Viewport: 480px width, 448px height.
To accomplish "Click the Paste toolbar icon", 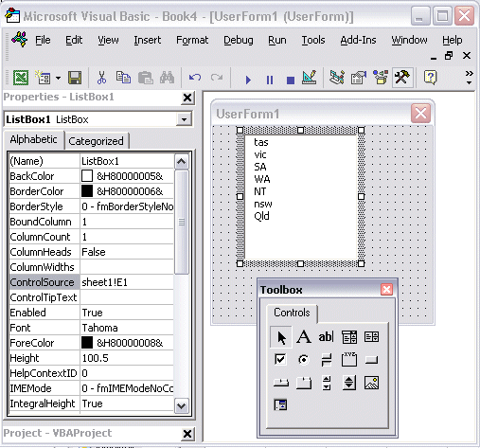I will click(146, 78).
